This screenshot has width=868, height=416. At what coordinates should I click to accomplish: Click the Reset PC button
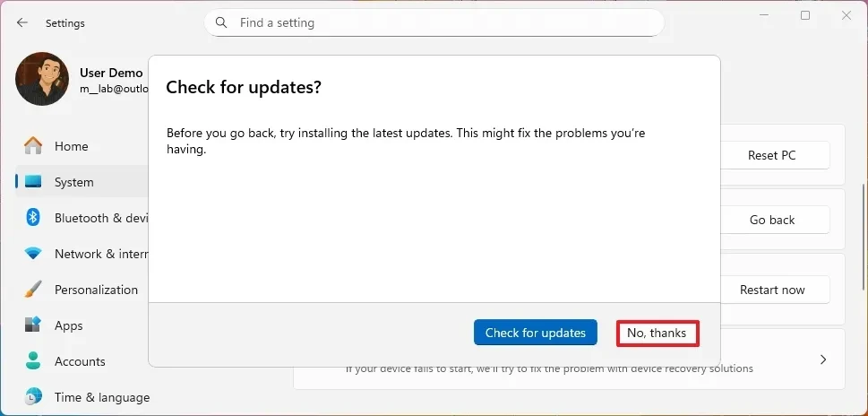pyautogui.click(x=771, y=155)
